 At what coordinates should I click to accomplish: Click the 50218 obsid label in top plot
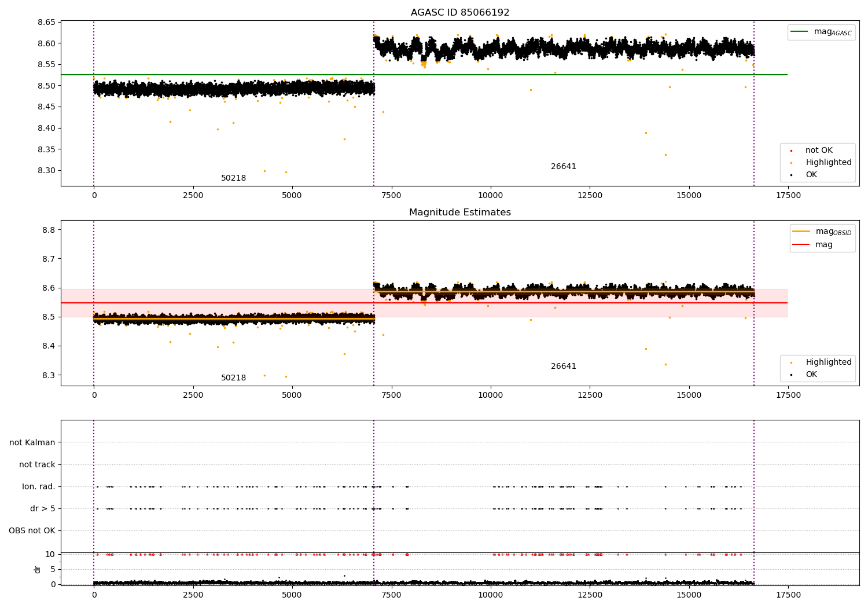pos(233,178)
